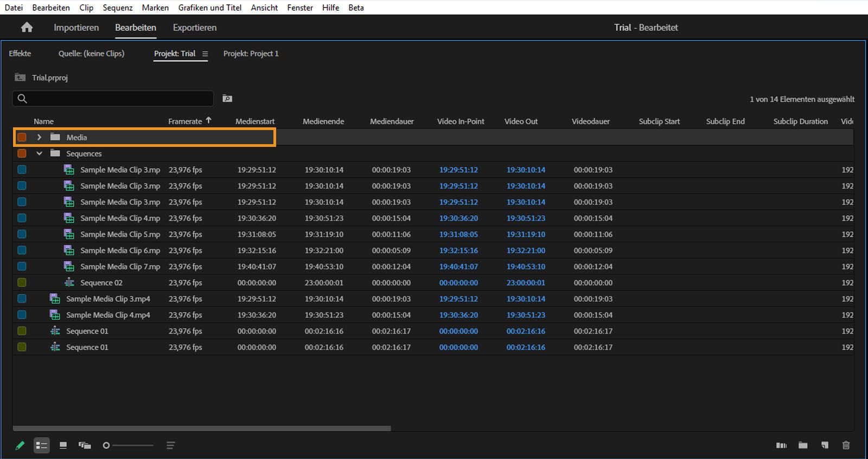
Task: Open the Exportieren workspace
Action: 194,28
